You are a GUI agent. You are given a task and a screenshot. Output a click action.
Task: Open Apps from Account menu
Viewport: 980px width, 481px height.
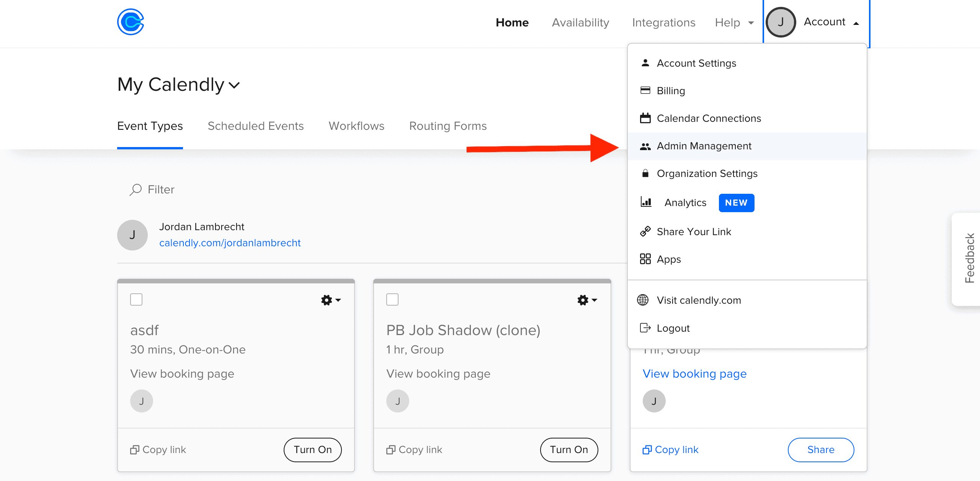747,259
